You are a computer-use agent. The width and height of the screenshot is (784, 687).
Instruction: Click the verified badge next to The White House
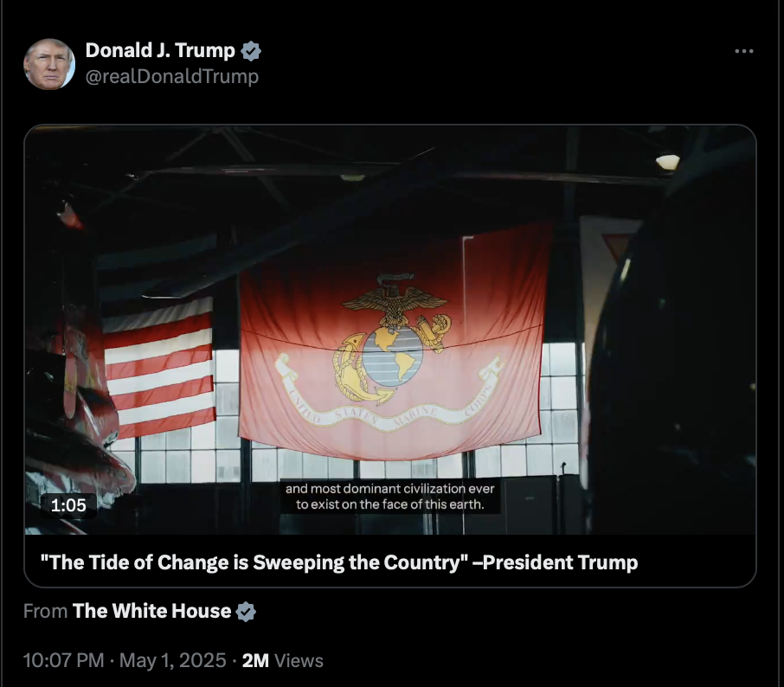(246, 612)
